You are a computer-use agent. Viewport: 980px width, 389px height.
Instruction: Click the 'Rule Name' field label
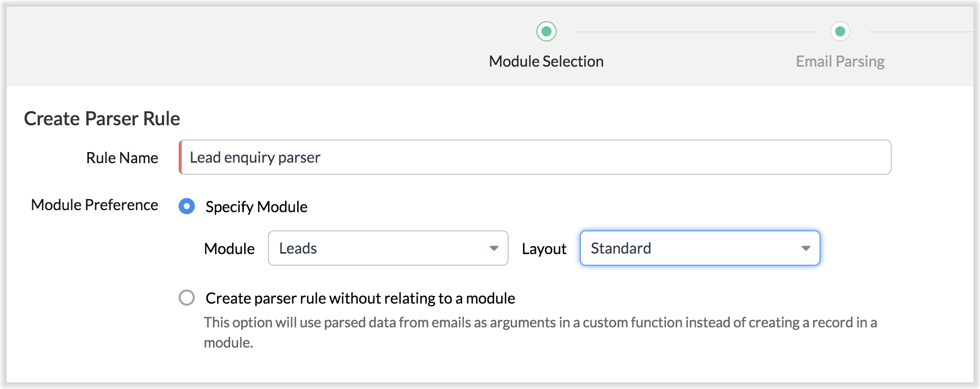(122, 158)
